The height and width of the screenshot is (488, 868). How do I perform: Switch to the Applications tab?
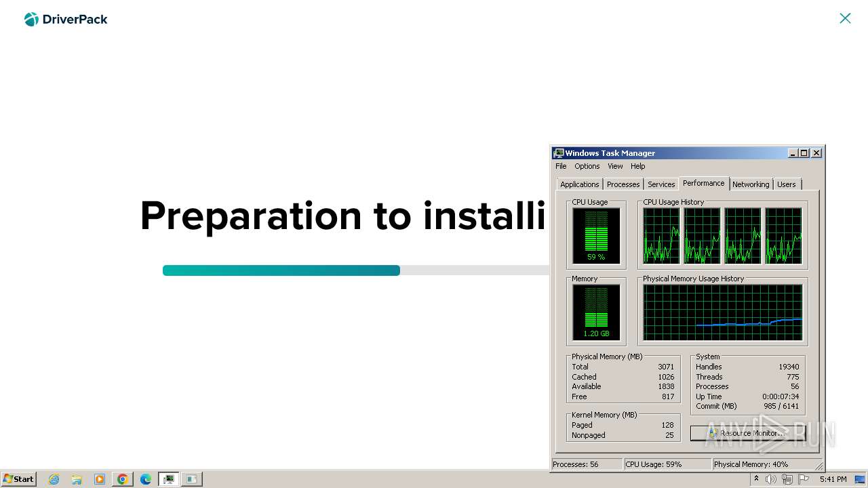coord(580,184)
